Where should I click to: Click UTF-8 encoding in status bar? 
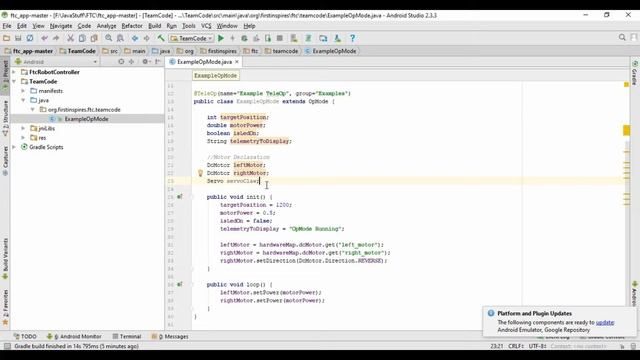(538, 346)
